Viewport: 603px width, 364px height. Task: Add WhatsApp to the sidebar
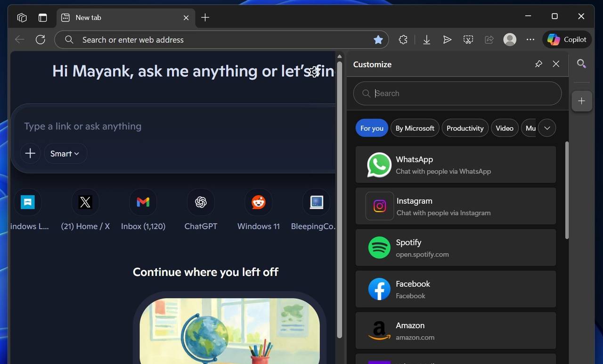pyautogui.click(x=455, y=165)
